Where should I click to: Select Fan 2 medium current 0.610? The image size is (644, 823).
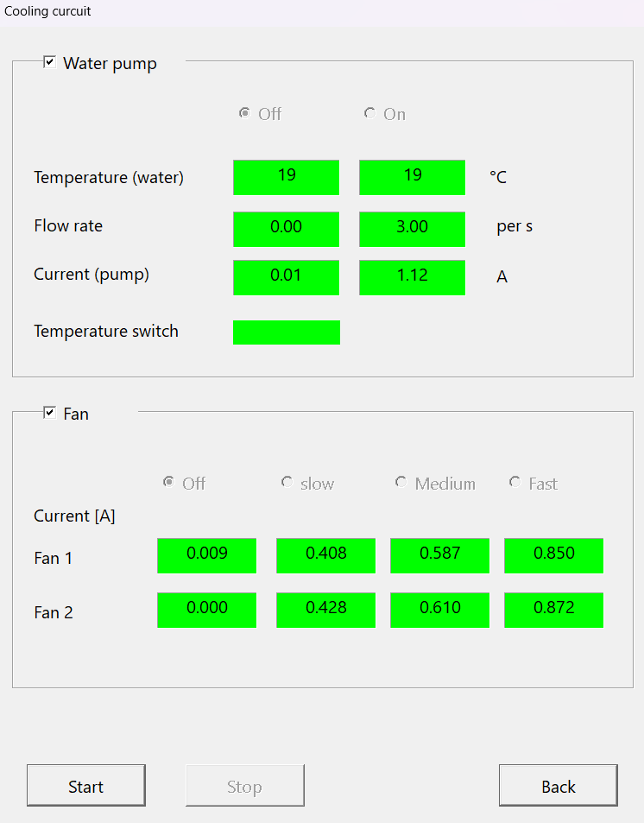(439, 610)
